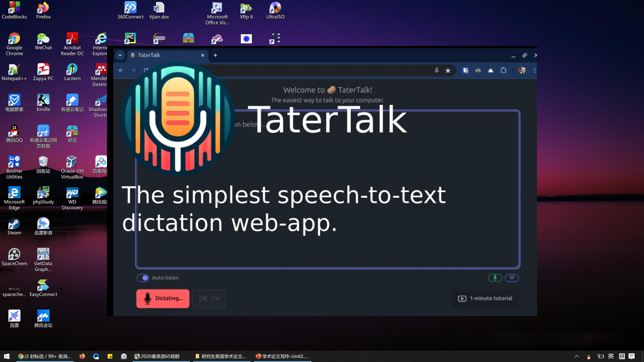The width and height of the screenshot is (644, 362).
Task: Open a new browser tab
Action: tap(215, 55)
